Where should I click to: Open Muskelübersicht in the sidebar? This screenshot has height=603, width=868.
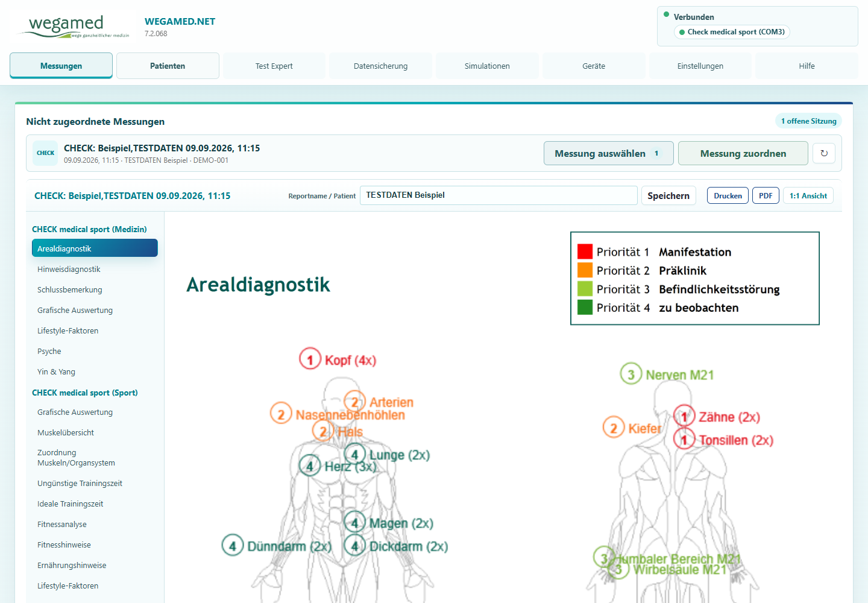point(95,432)
